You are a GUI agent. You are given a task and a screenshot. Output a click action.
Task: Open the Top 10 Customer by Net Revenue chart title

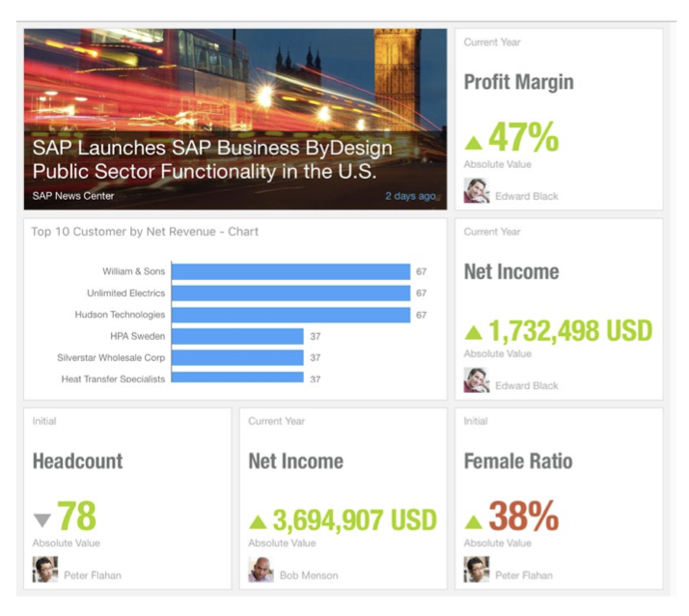[x=145, y=232]
